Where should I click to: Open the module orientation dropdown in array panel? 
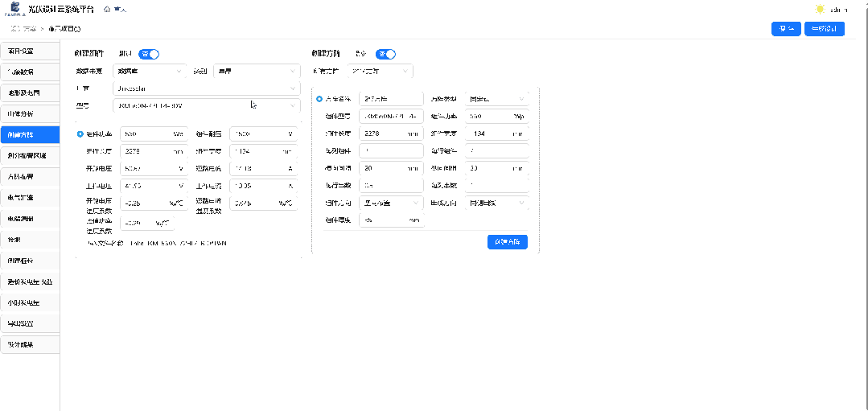point(392,203)
